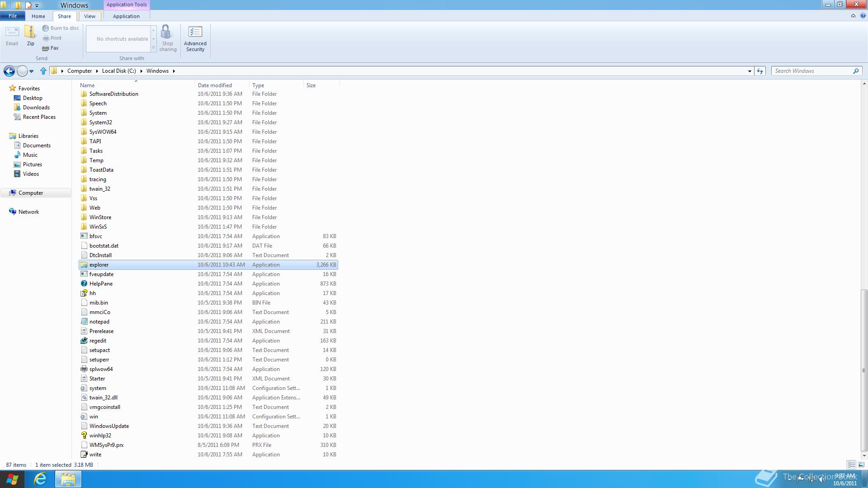Image resolution: width=868 pixels, height=488 pixels.
Task: Toggle details pane view button
Action: tap(861, 465)
